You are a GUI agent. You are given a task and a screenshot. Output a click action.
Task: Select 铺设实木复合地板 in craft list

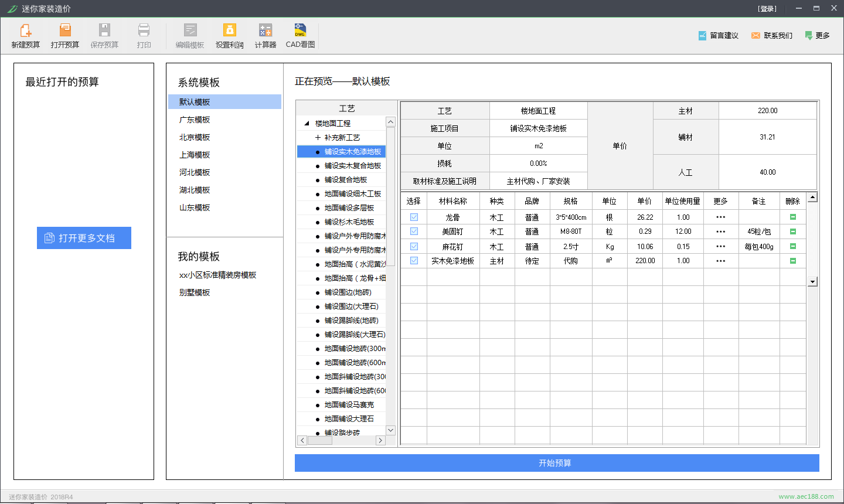tap(352, 166)
